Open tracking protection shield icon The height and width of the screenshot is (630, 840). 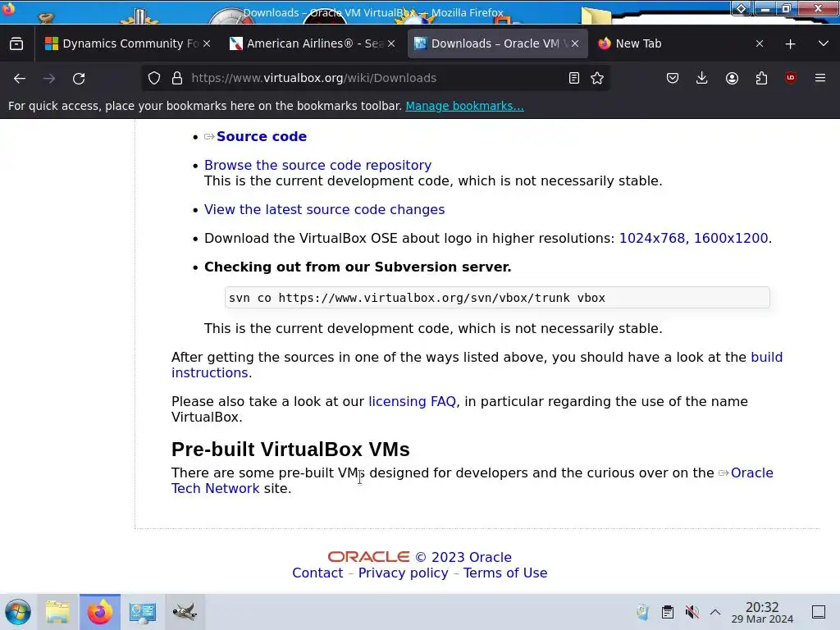pyautogui.click(x=154, y=78)
